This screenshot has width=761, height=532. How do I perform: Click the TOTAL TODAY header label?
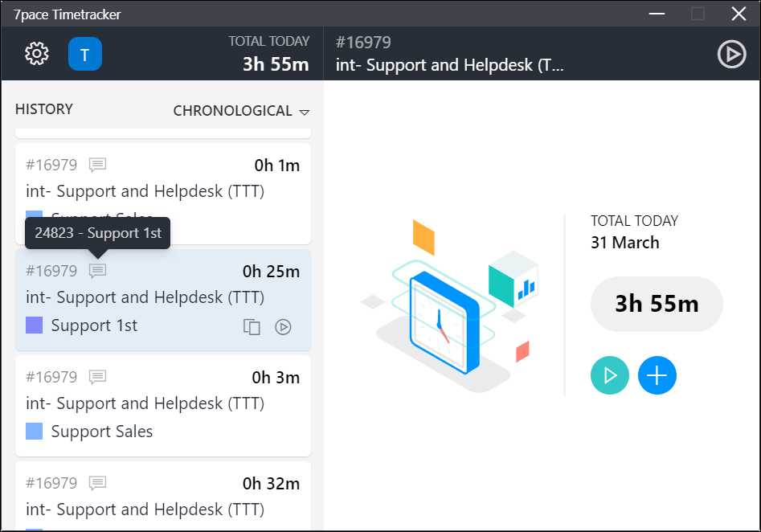(269, 41)
